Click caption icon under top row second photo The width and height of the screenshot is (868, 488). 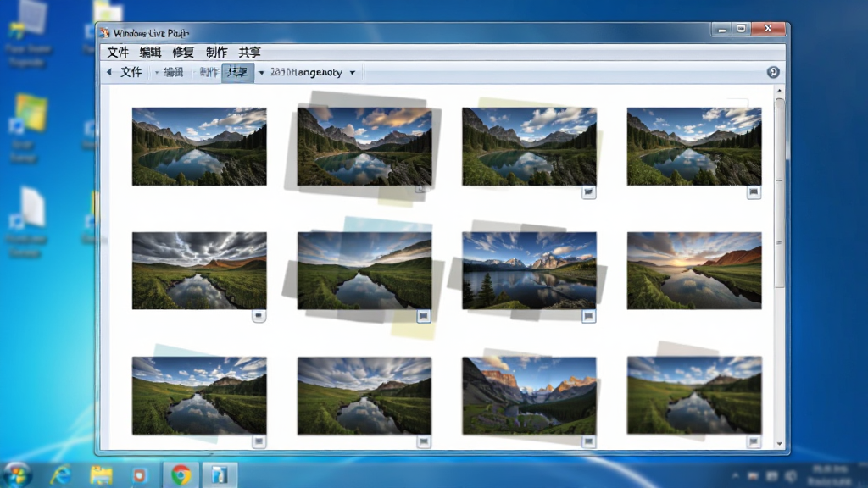point(420,189)
